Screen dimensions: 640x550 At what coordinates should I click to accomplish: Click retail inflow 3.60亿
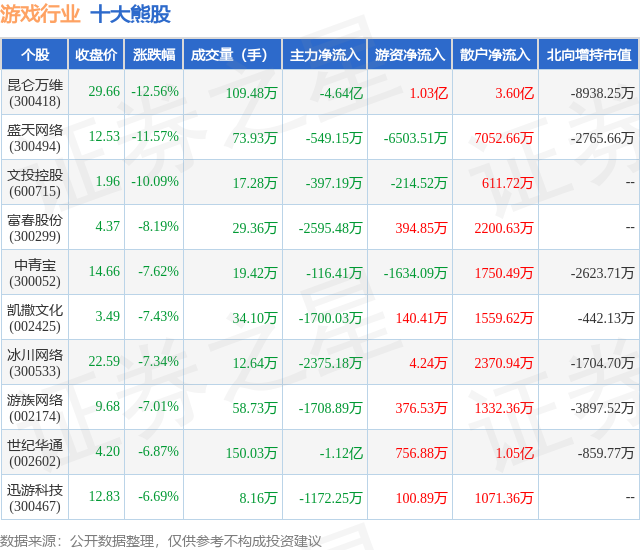(x=514, y=93)
